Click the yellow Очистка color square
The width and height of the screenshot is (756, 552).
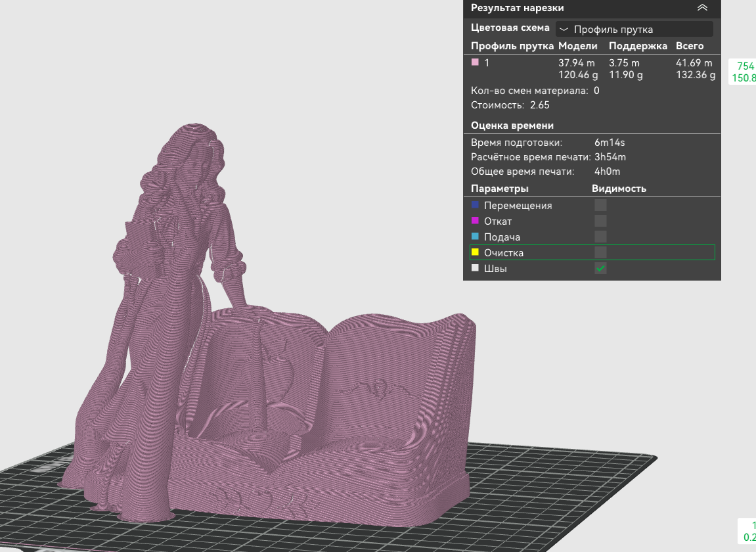tap(475, 252)
